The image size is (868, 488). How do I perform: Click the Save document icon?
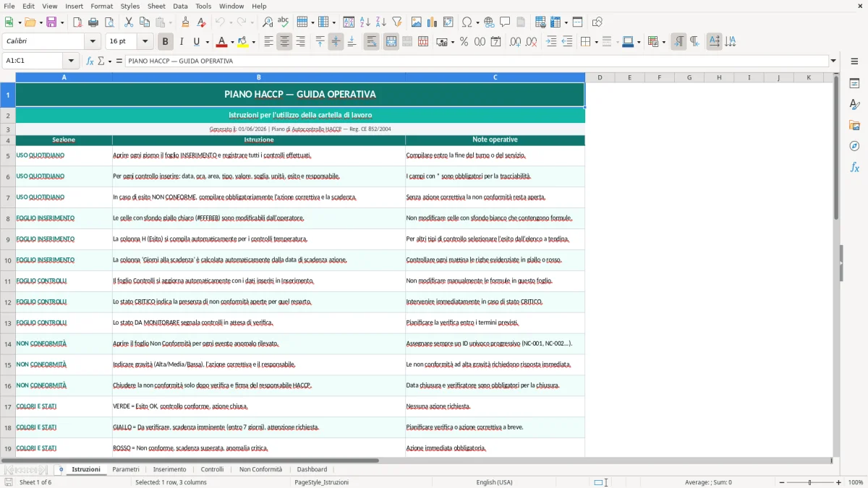click(51, 22)
